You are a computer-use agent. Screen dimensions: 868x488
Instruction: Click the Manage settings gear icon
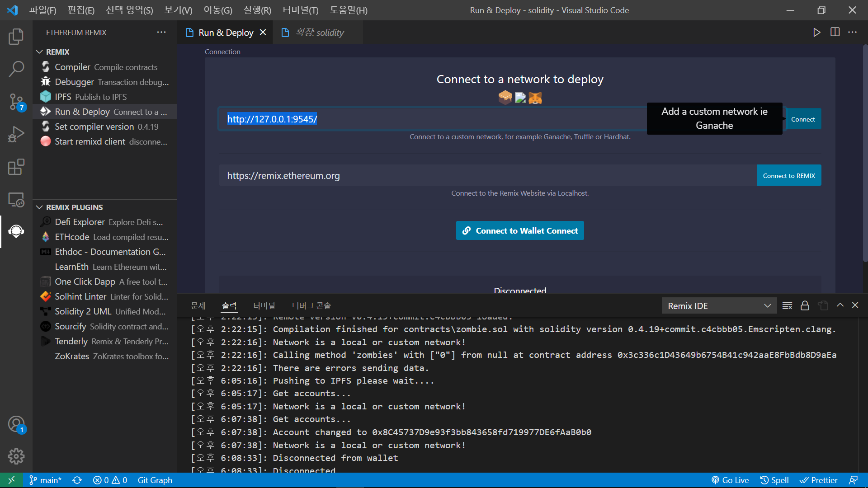[16, 456]
